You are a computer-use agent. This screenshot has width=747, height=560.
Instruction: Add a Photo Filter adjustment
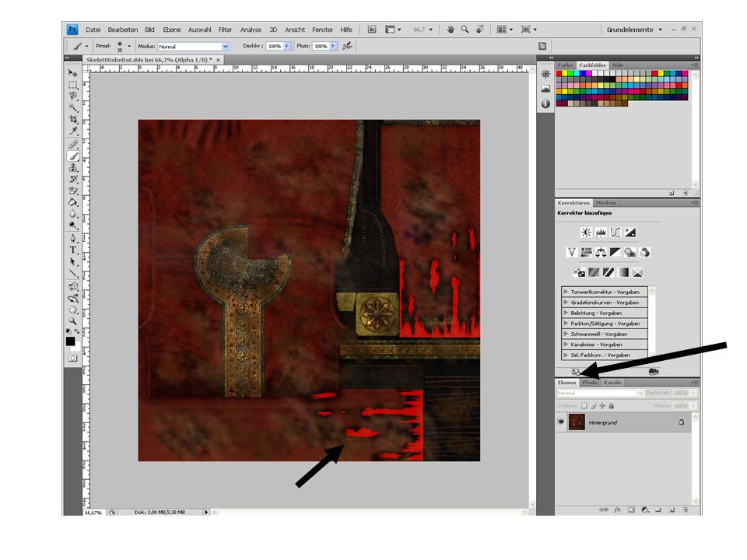pos(630,252)
